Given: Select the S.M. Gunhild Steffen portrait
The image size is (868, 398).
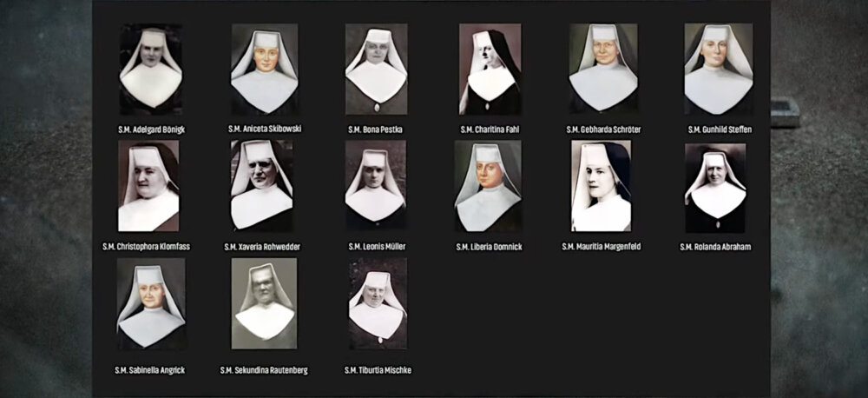Looking at the screenshot, I should point(718,70).
